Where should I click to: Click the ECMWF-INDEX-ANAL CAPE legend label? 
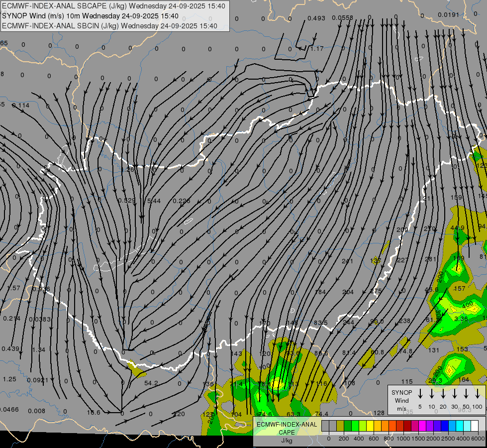[x=287, y=428]
